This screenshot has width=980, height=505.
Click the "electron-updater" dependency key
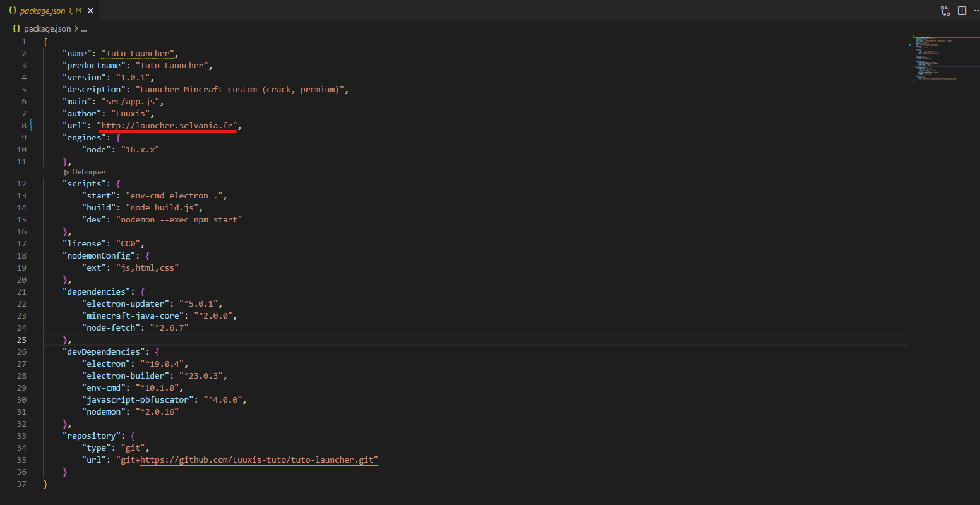[x=126, y=304]
